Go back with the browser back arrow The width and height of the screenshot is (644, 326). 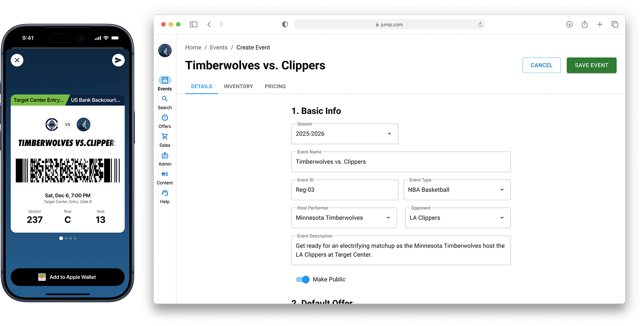209,24
